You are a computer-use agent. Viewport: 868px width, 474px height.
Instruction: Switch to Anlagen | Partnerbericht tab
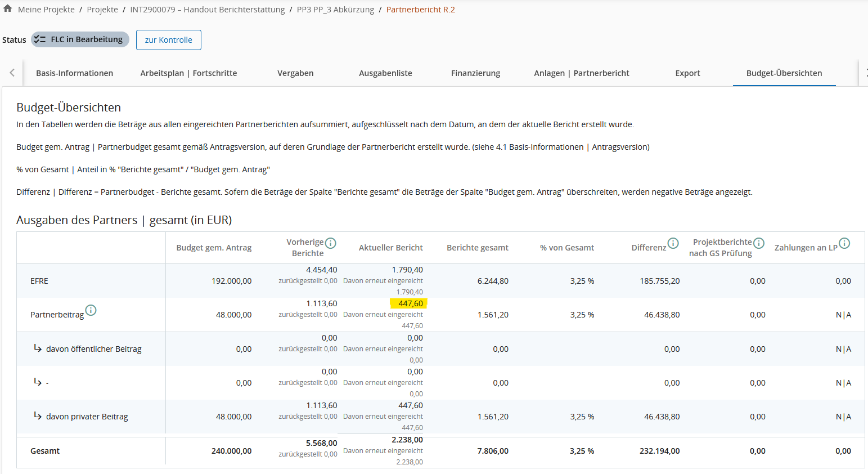point(581,73)
